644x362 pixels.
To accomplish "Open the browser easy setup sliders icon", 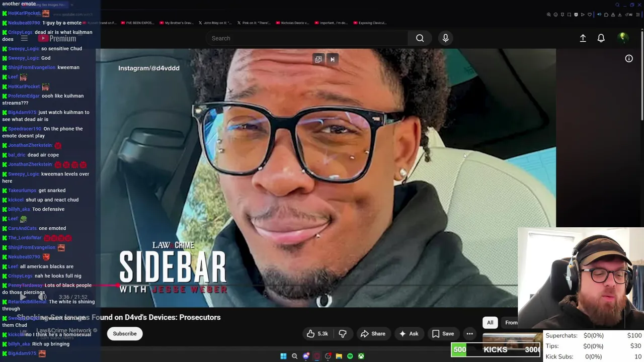I will pyautogui.click(x=638, y=15).
